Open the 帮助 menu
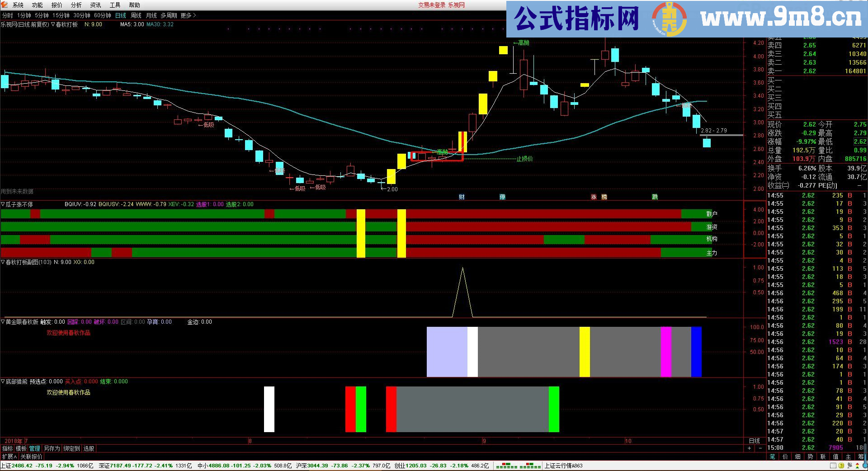Image resolution: width=868 pixels, height=471 pixels. [135, 5]
